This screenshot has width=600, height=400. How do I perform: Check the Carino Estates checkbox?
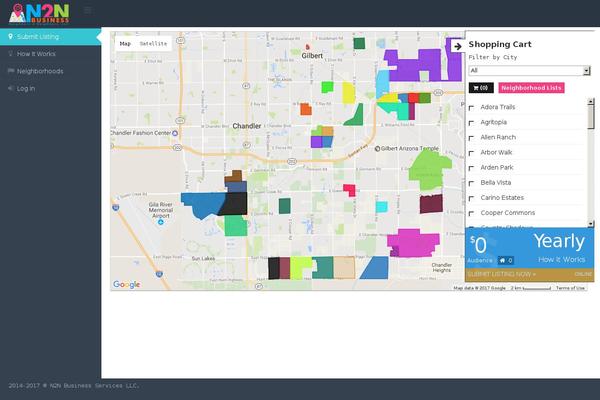[x=471, y=199]
